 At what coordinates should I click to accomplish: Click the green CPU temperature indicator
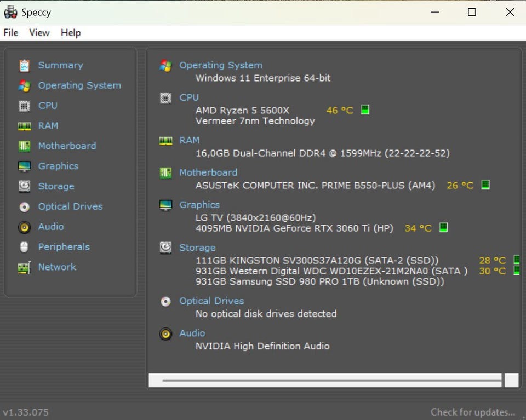coord(365,110)
